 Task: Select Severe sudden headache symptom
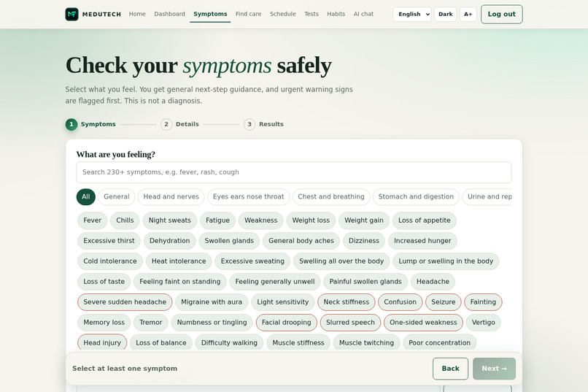click(125, 302)
